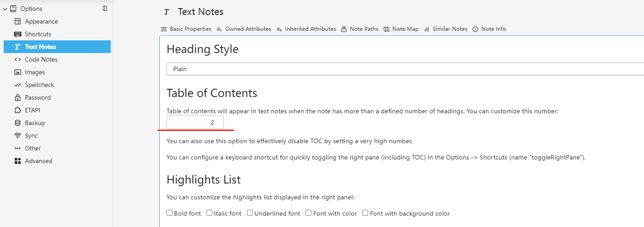
Task: Click the Appearance icon in the sidebar
Action: (18, 21)
